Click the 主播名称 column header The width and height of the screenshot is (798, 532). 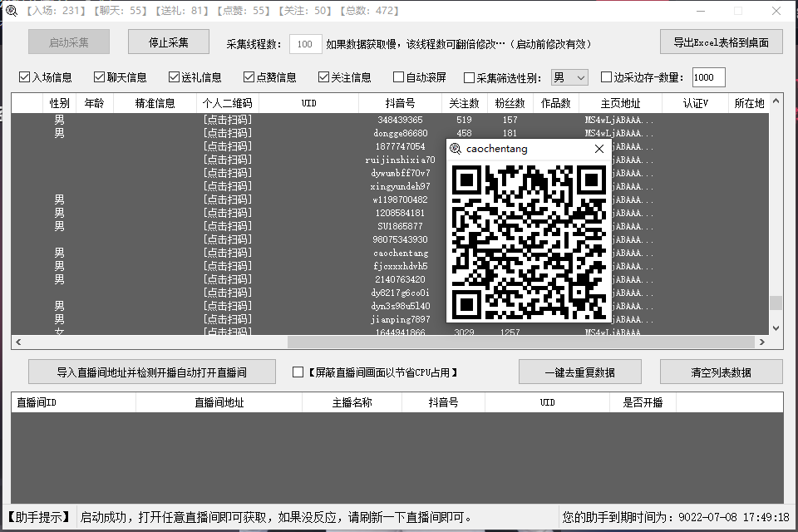(352, 402)
